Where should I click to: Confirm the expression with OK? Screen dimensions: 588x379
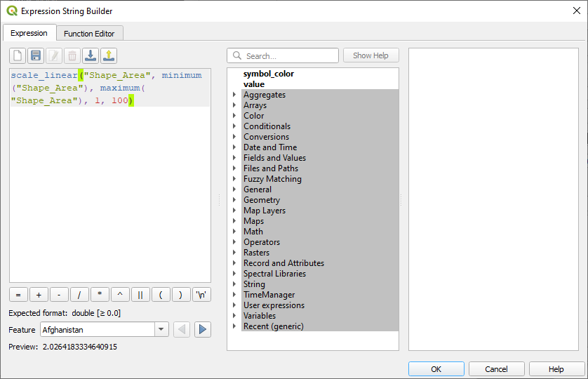tap(436, 369)
